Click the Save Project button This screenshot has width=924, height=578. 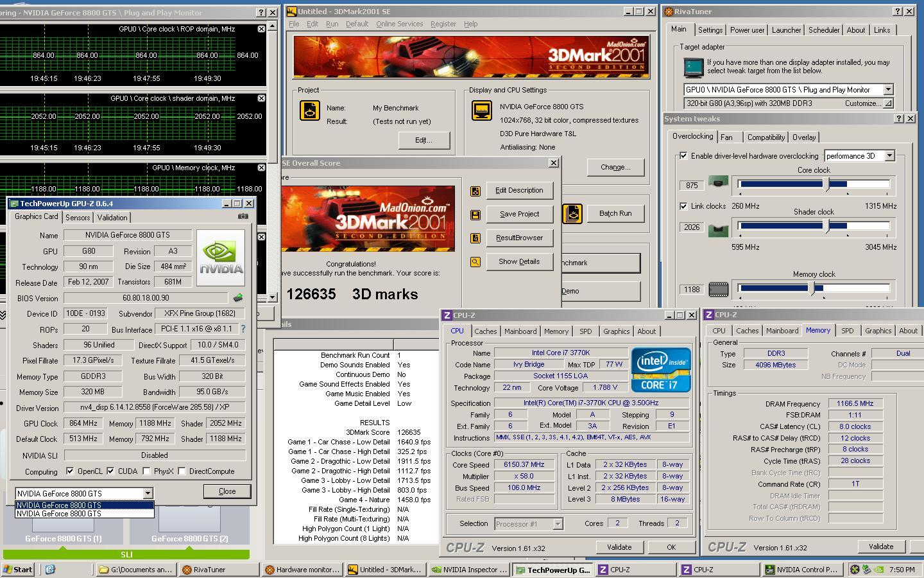click(519, 215)
